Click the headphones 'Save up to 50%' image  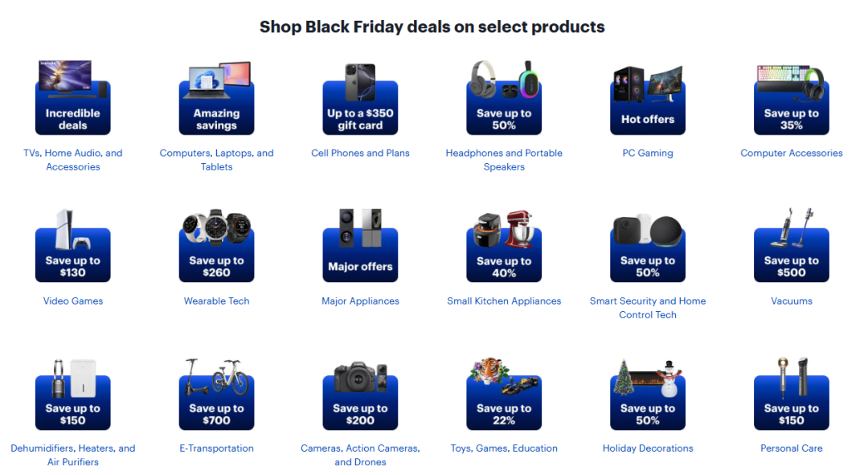pos(504,100)
